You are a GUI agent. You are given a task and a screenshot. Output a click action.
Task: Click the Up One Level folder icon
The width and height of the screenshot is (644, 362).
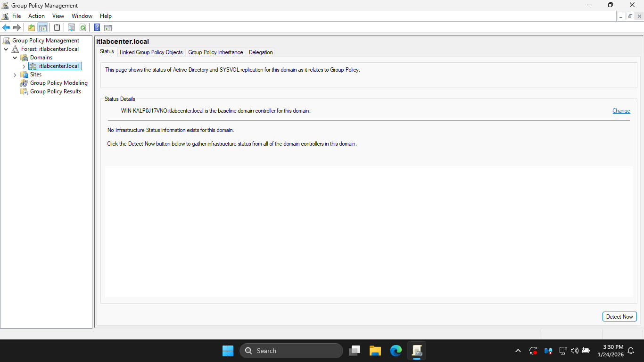pyautogui.click(x=32, y=28)
